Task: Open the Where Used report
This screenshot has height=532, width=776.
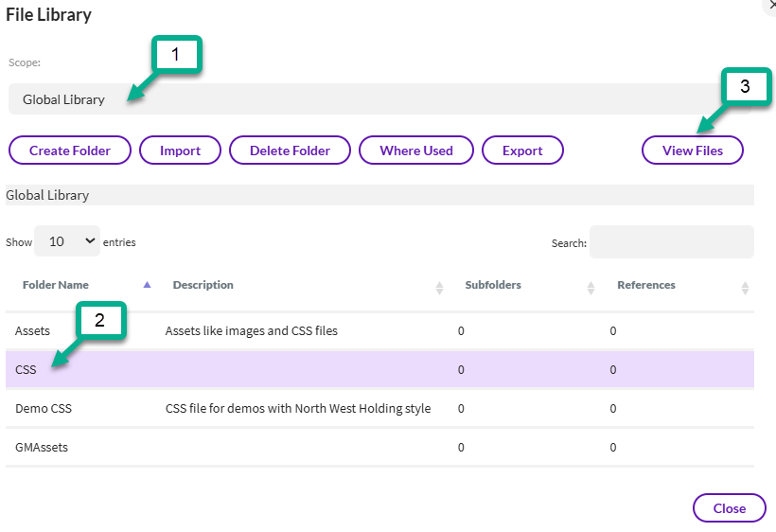Action: pyautogui.click(x=416, y=151)
